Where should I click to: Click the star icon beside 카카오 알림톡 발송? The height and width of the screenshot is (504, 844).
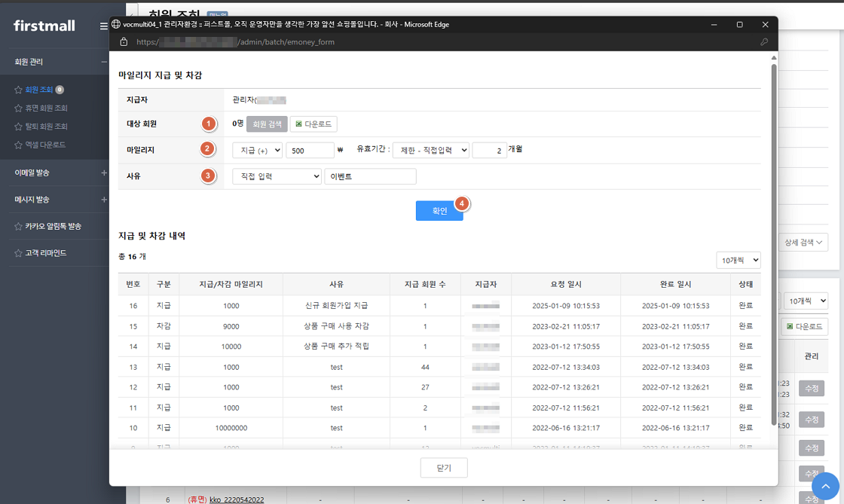18,226
